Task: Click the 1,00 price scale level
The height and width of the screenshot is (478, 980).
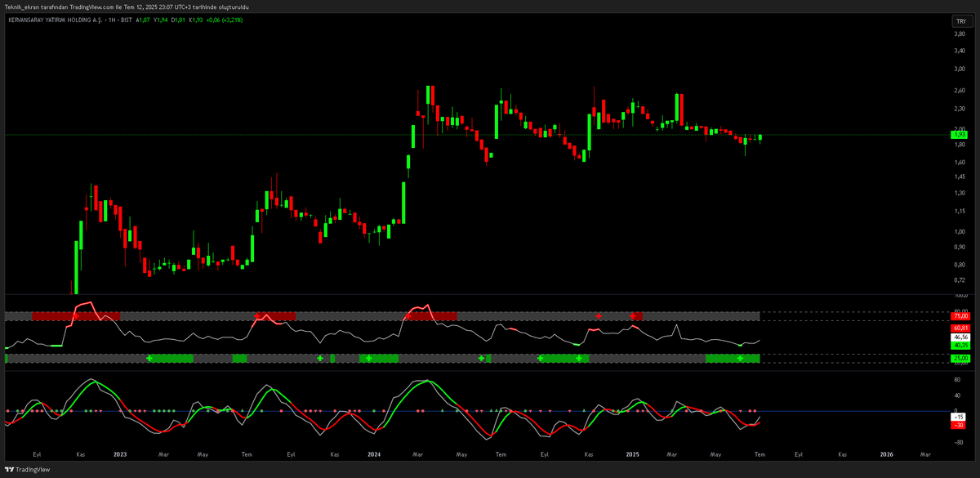Action: (x=959, y=232)
